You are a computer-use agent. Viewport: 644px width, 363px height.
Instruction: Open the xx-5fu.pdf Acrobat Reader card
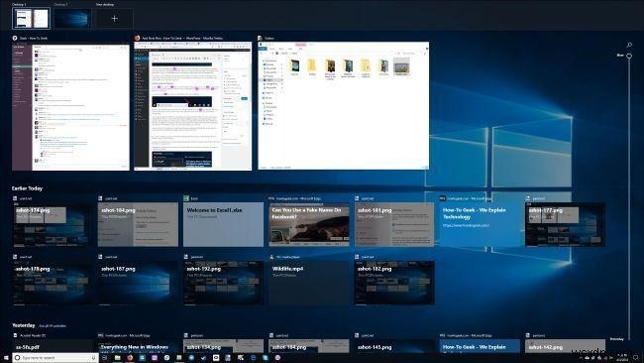pos(52,346)
